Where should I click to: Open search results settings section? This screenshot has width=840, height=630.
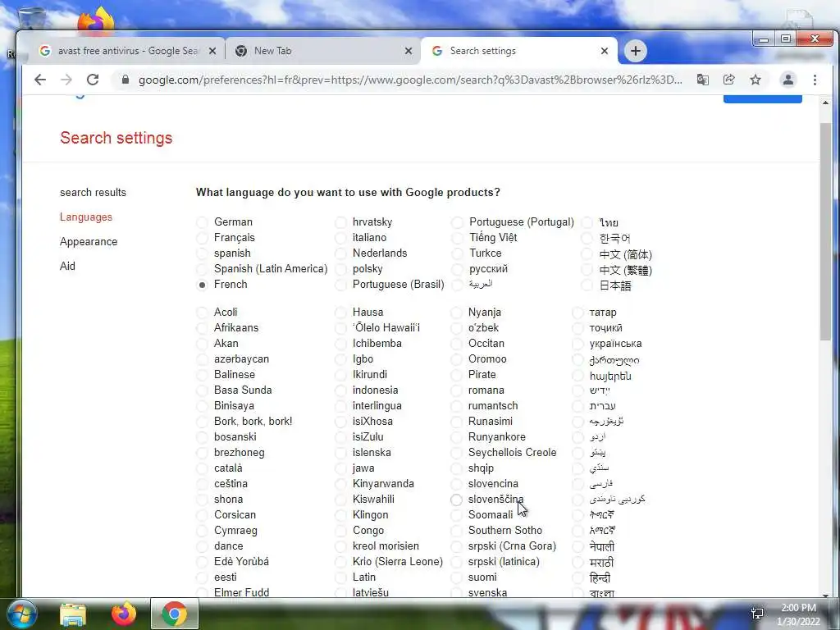(93, 192)
